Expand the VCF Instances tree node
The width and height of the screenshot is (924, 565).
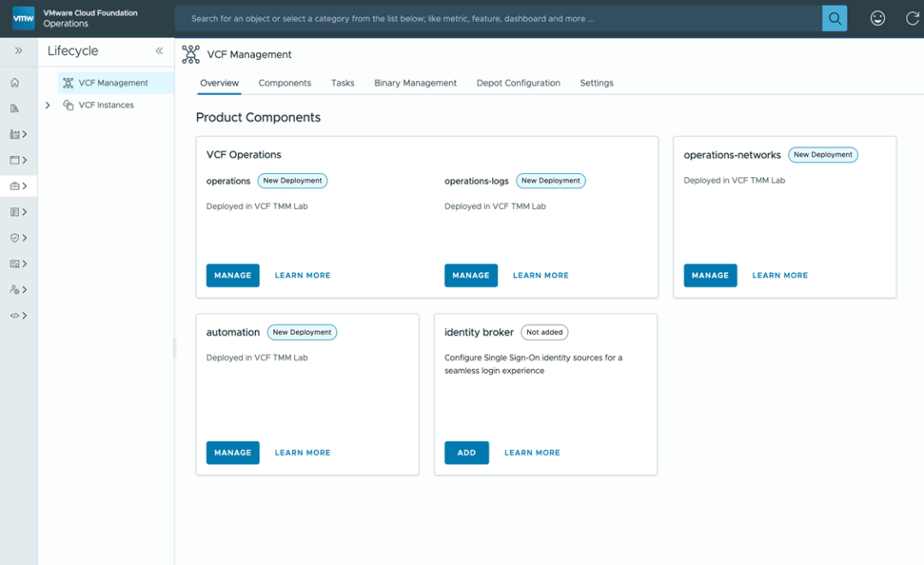[48, 105]
